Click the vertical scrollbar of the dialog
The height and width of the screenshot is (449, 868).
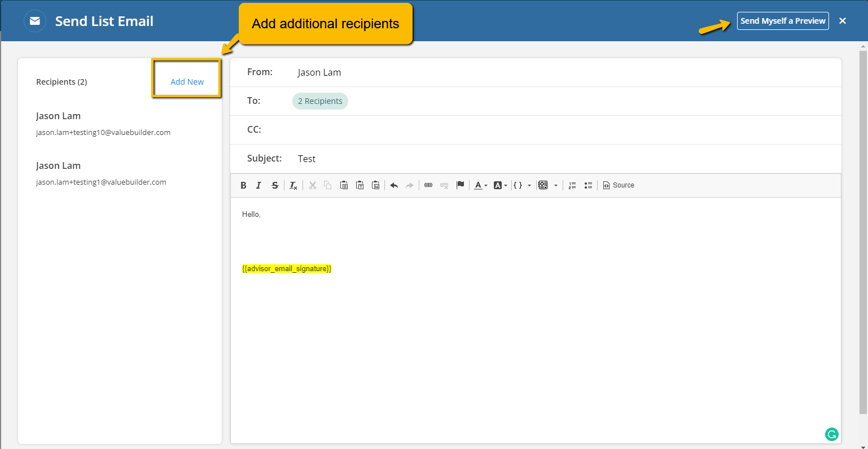(x=863, y=232)
